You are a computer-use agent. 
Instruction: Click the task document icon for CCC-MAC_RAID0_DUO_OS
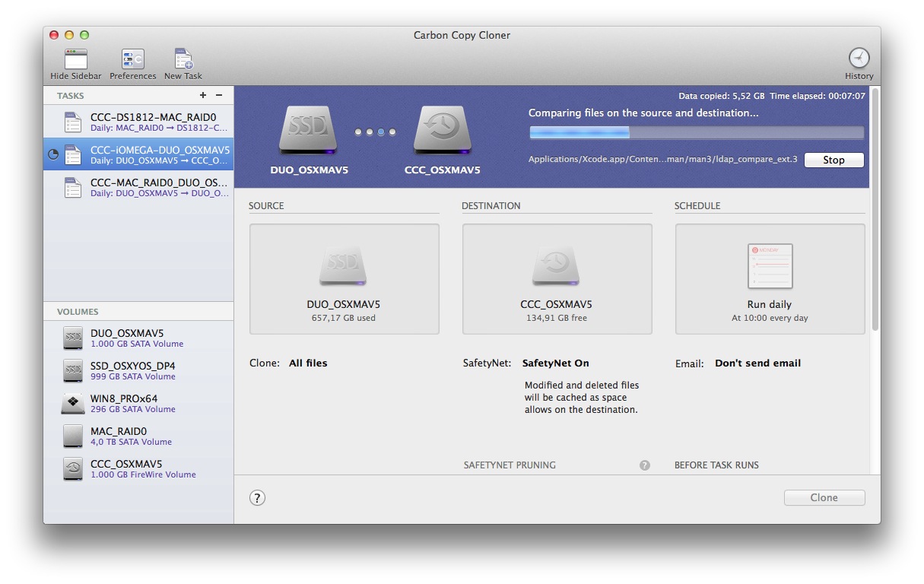click(x=73, y=187)
